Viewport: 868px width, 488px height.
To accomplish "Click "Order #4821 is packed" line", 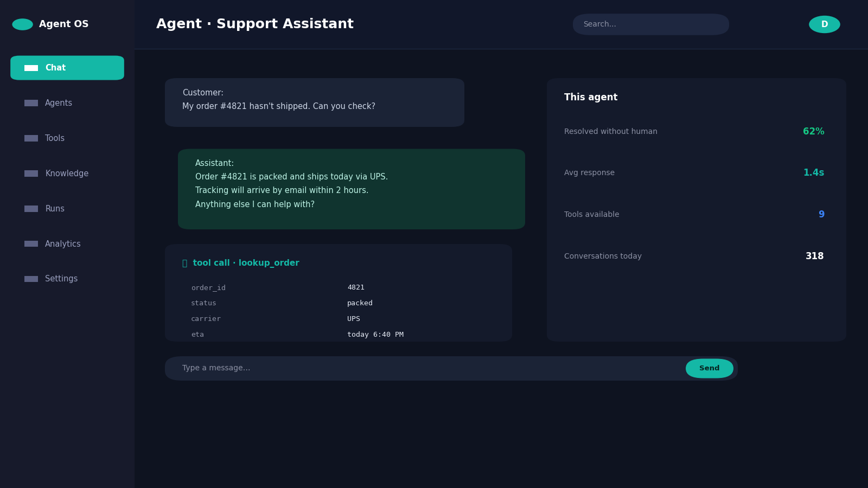I will 291,177.
